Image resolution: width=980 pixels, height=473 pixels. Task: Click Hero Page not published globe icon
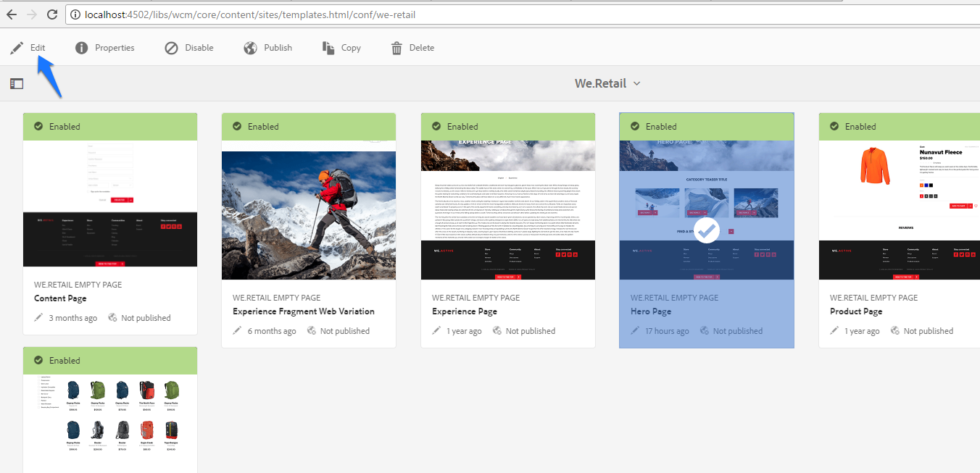click(x=705, y=330)
